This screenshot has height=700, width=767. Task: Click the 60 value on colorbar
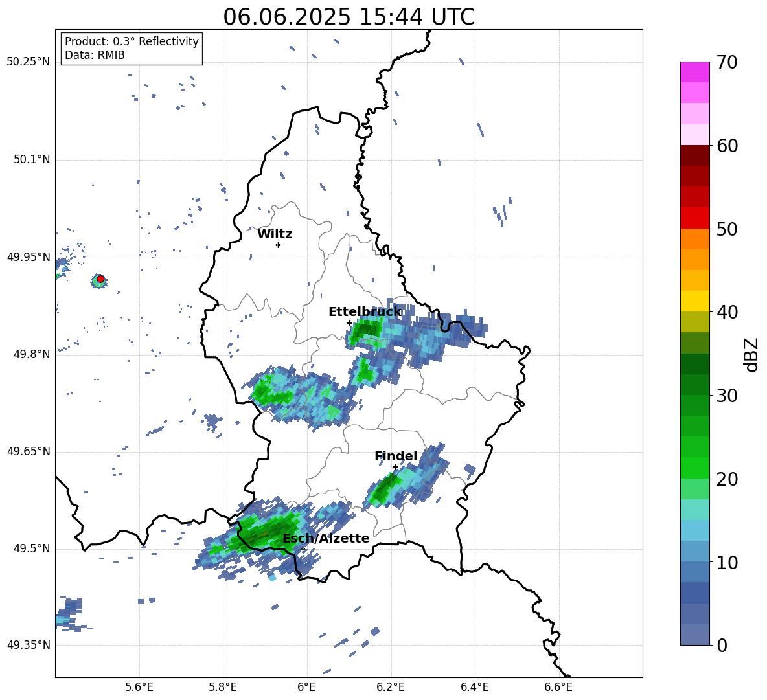pyautogui.click(x=727, y=146)
